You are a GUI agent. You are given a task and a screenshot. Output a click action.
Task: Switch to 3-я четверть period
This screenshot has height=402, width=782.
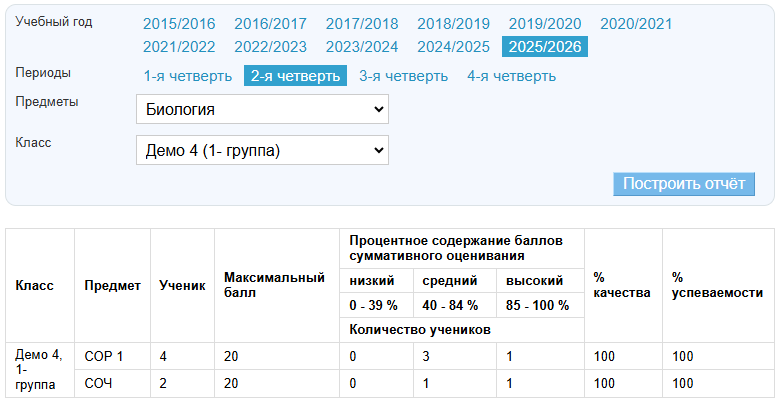coord(403,76)
